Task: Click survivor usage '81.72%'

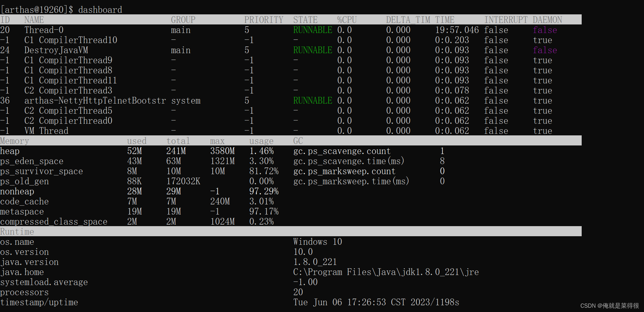Action: (264, 171)
